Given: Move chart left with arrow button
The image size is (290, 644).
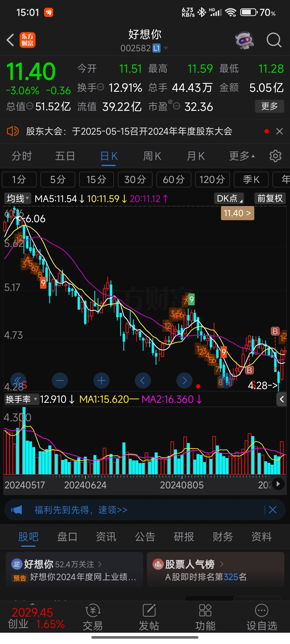Looking at the screenshot, I should [143, 380].
